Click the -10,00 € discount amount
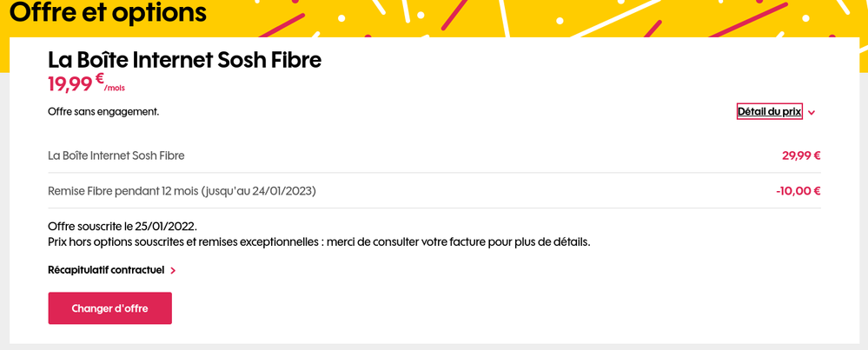Viewport: 868px width, 350px height. point(798,191)
